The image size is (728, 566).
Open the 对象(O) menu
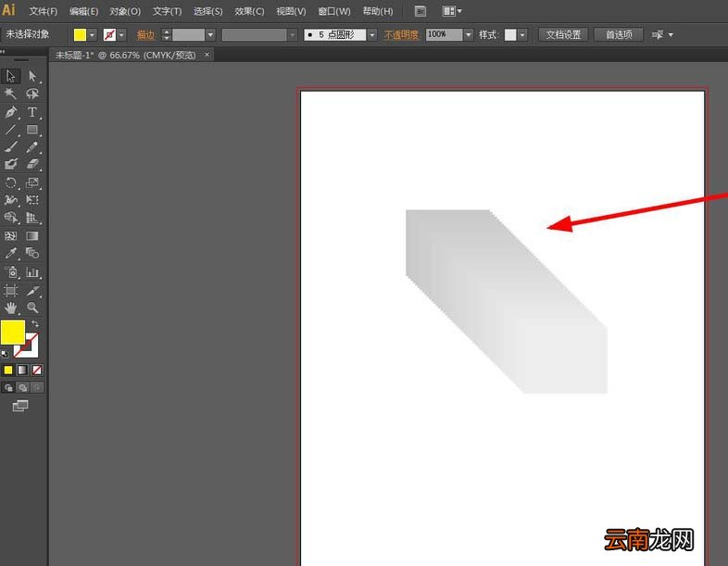pos(125,11)
